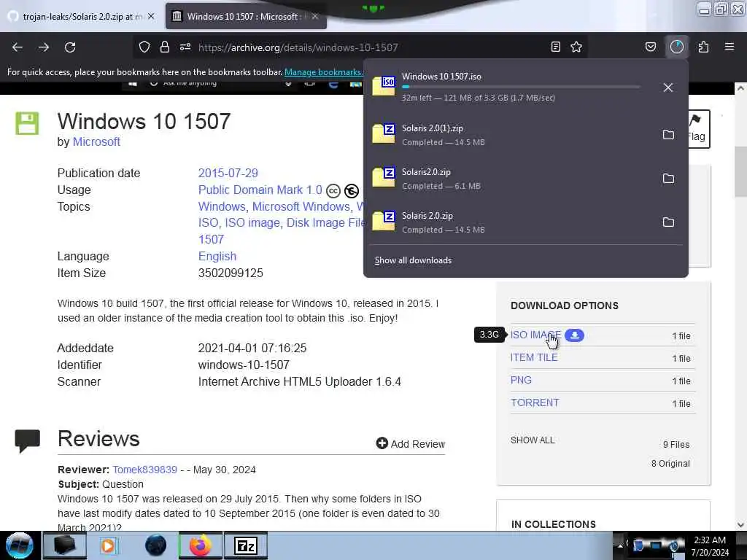The image size is (747, 560).
Task: Open extensions puzzle icon
Action: pyautogui.click(x=703, y=47)
